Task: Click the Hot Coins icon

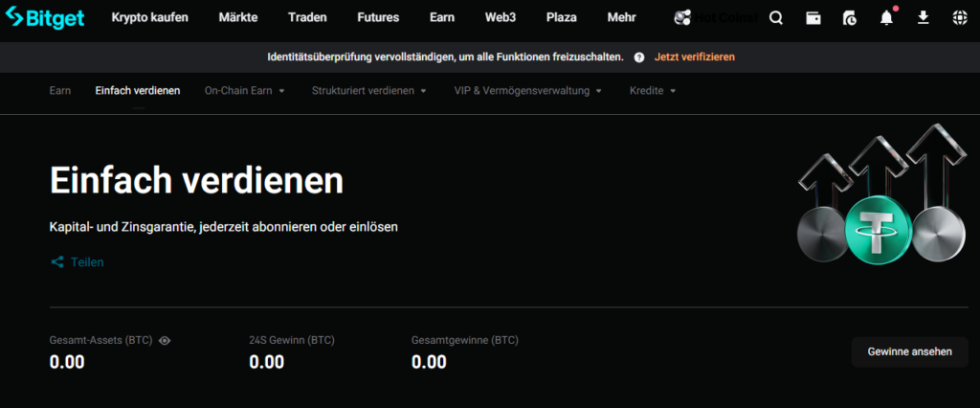Action: click(683, 17)
